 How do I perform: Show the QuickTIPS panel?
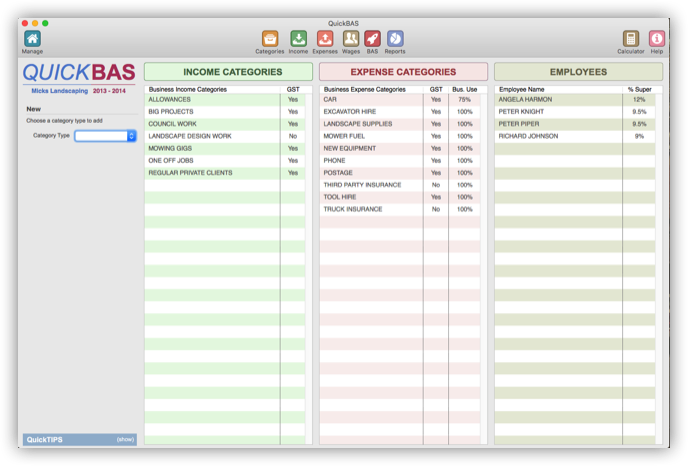point(125,440)
